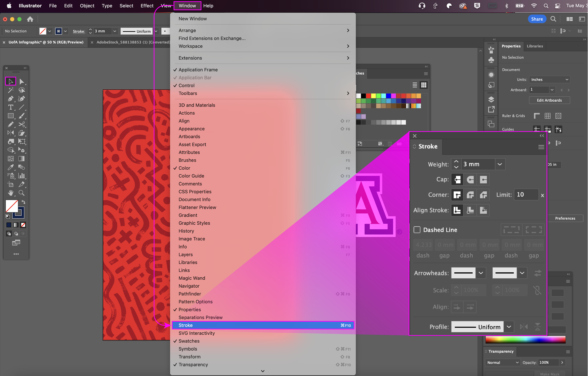588x376 pixels.
Task: Choose the round cap option in the Stroke panel
Action: click(470, 179)
